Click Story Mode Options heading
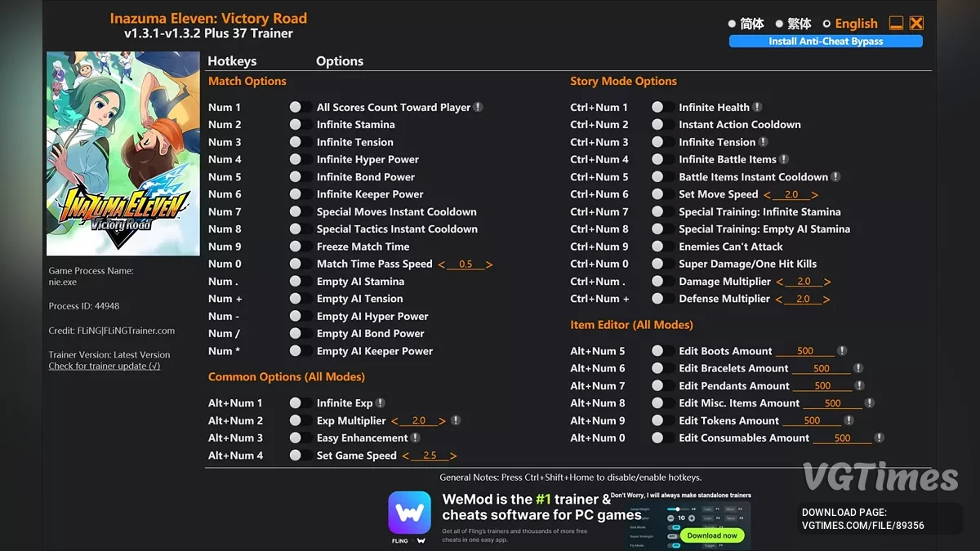Image resolution: width=980 pixels, height=551 pixels. 624,81
